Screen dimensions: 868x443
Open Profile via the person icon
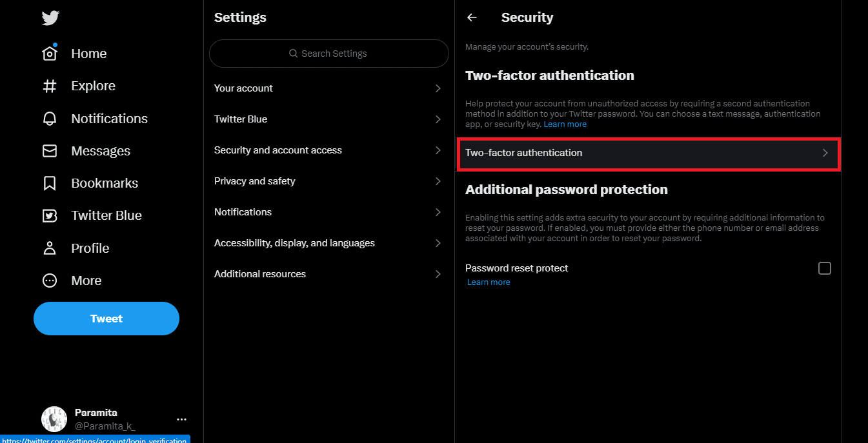click(x=50, y=248)
